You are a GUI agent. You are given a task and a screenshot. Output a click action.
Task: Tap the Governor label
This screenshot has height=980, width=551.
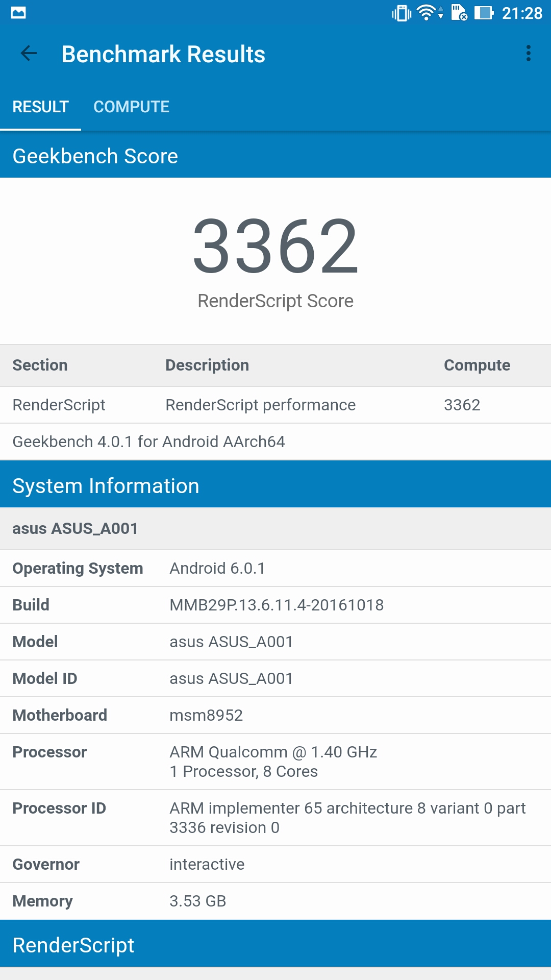point(46,864)
